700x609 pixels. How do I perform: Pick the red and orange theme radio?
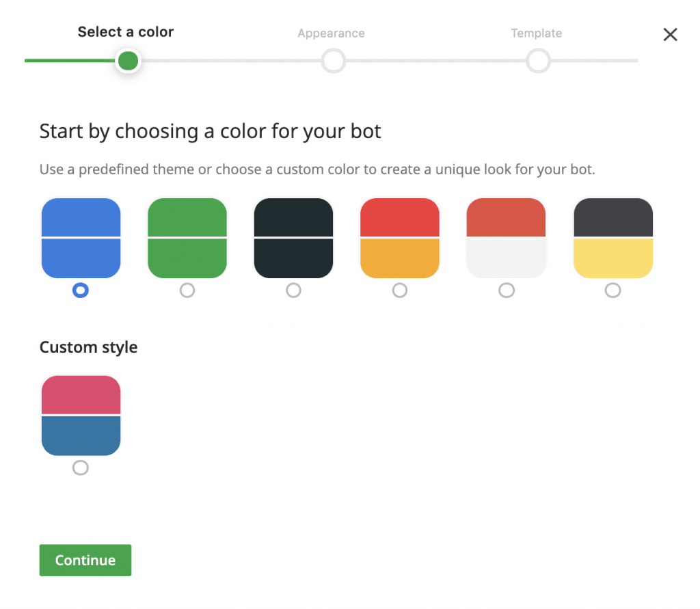pos(400,290)
